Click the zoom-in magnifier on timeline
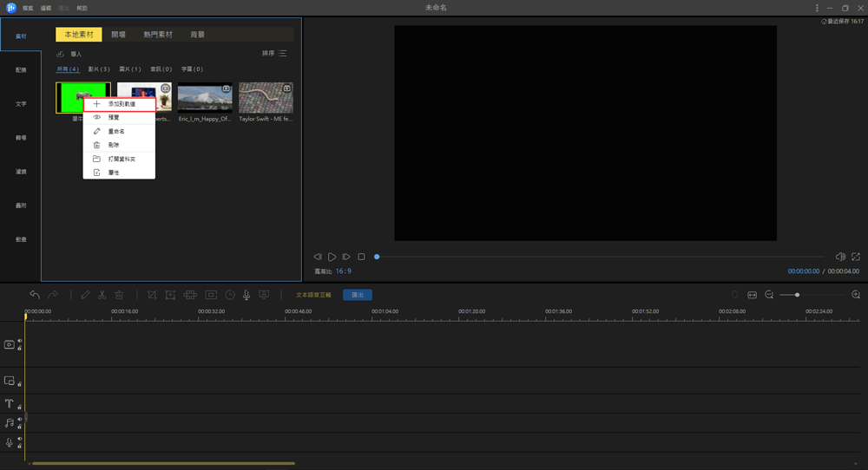868x470 pixels. (x=856, y=295)
